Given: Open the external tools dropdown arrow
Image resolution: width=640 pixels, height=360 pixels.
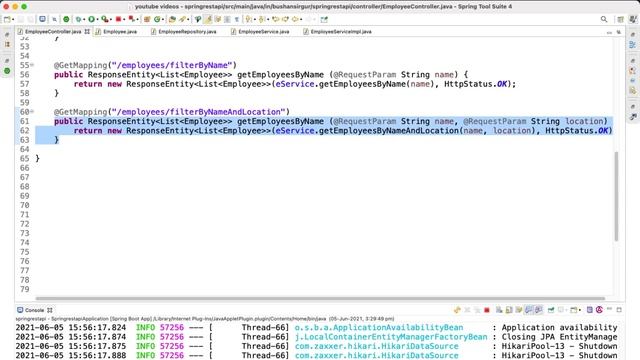Looking at the screenshot, I should [111, 19].
